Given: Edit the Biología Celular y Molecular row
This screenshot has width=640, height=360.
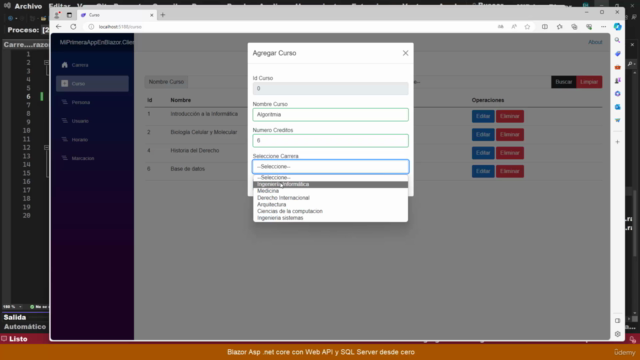Looking at the screenshot, I should point(483,135).
